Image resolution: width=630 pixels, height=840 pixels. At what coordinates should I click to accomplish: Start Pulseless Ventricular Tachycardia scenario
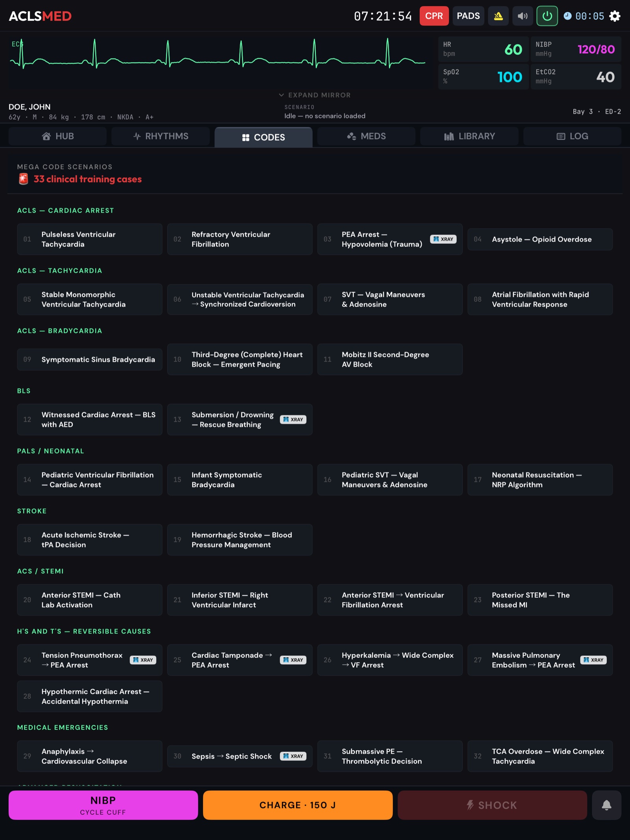click(90, 239)
